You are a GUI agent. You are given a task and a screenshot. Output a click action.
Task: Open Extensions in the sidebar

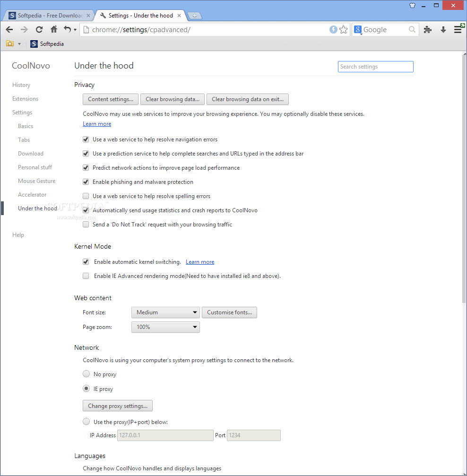tap(25, 99)
